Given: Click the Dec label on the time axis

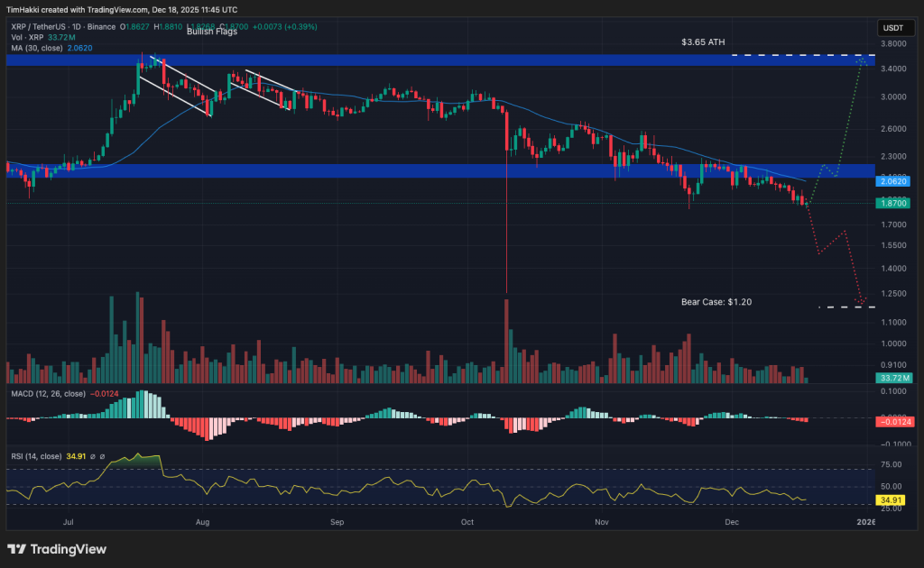Looking at the screenshot, I should point(731,521).
